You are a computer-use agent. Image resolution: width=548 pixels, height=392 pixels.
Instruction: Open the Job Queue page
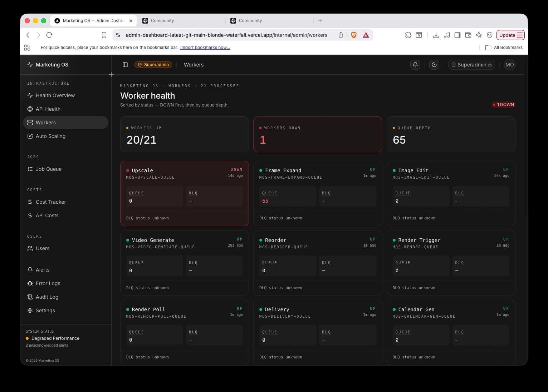65,169
